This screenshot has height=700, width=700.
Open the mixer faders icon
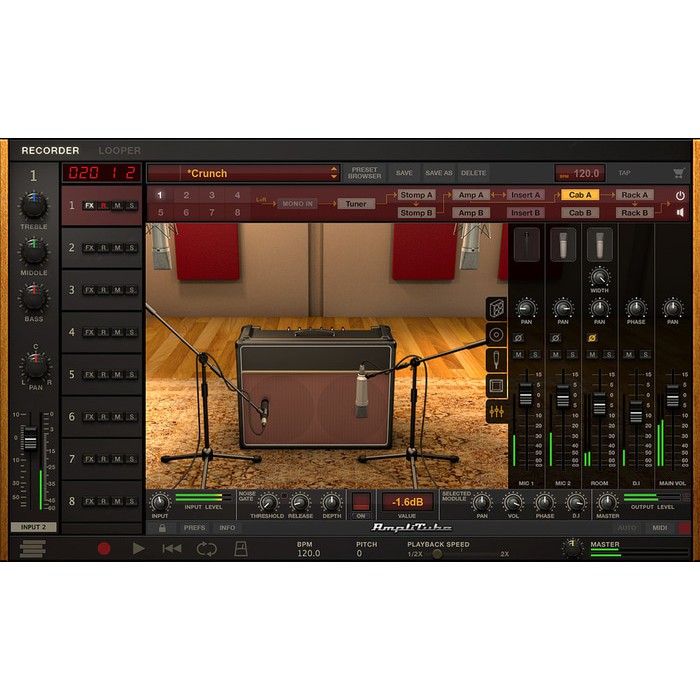496,411
